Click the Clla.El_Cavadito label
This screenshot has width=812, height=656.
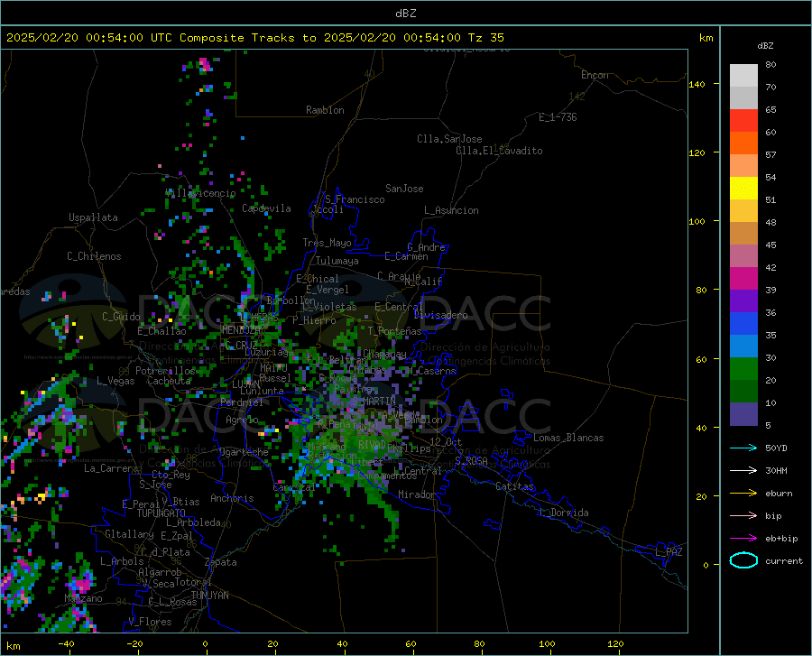tap(499, 151)
